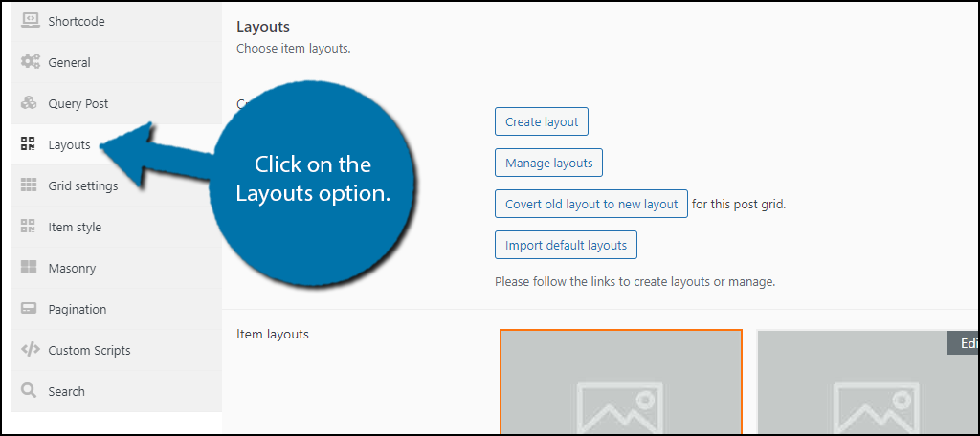Click the Grid settings grid icon

[29, 185]
